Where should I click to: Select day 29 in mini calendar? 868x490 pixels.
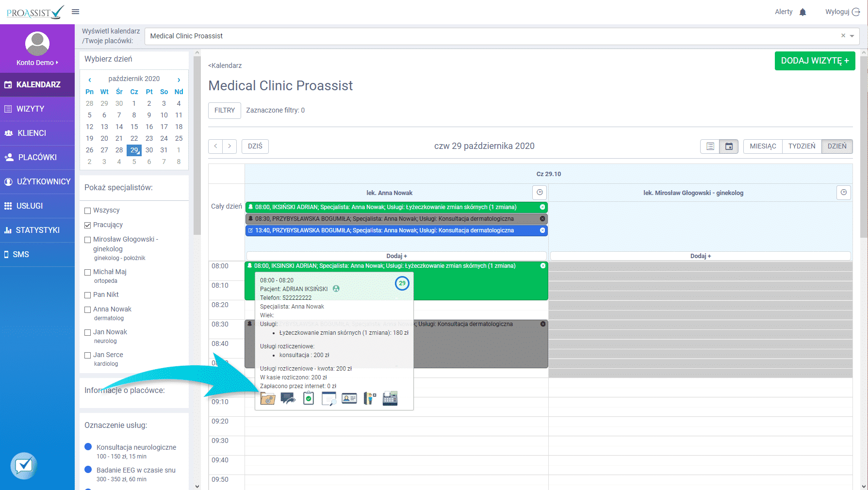[134, 150]
